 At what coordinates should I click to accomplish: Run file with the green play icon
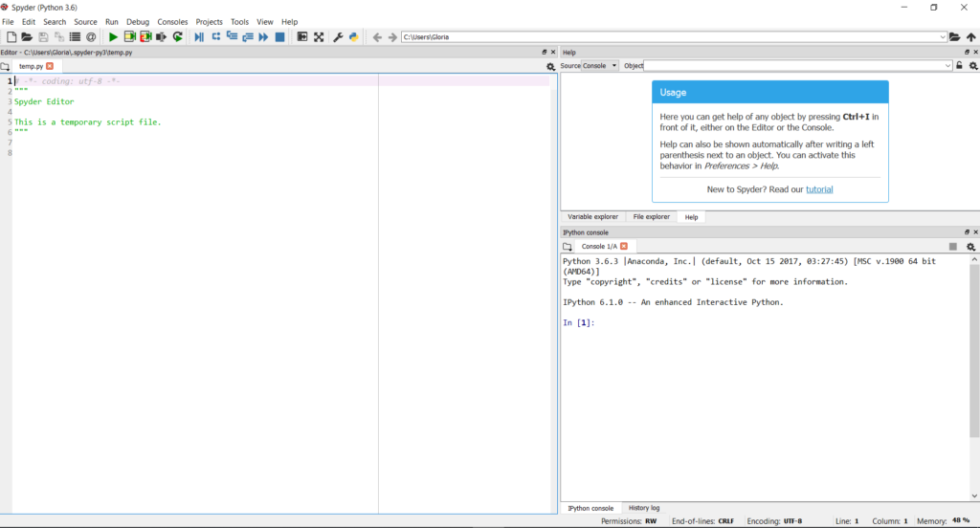pyautogui.click(x=113, y=37)
